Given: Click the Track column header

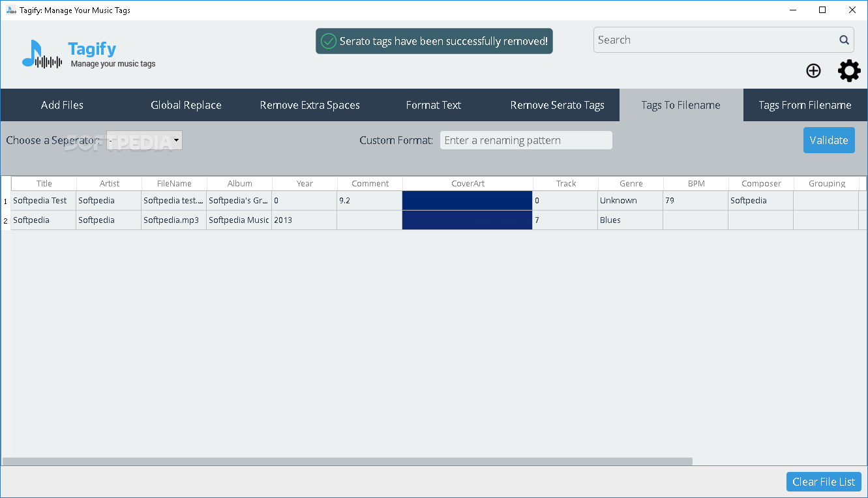Looking at the screenshot, I should [566, 184].
